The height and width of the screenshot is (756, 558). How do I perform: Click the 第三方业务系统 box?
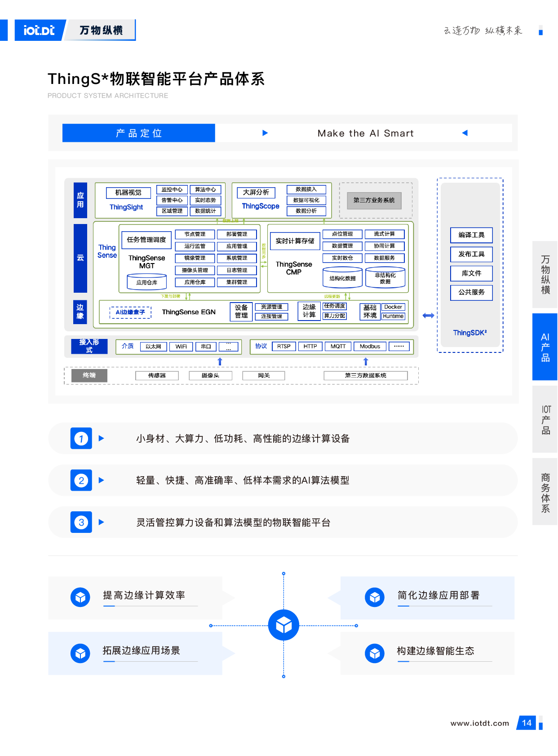(x=374, y=200)
